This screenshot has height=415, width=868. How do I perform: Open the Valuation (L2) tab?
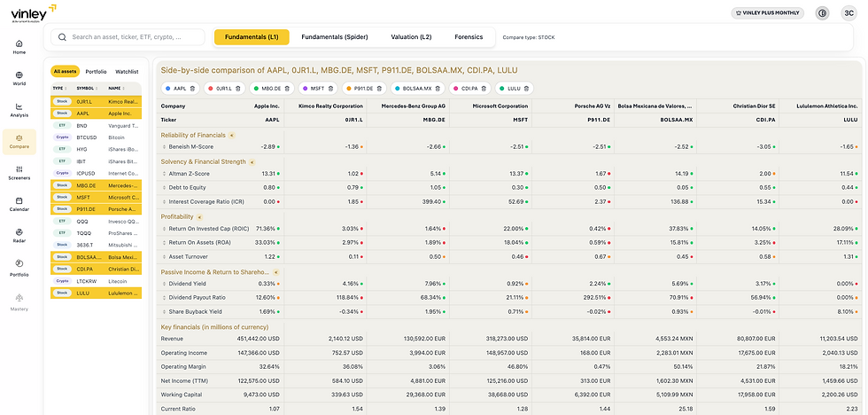click(x=411, y=37)
